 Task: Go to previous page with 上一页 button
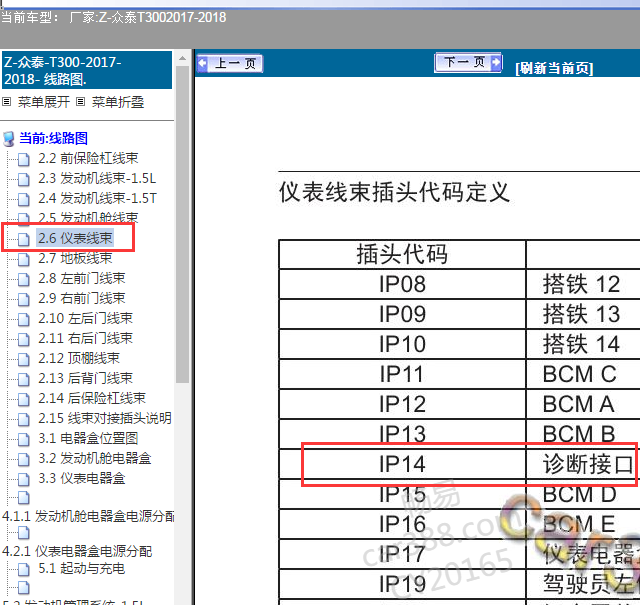coord(229,64)
